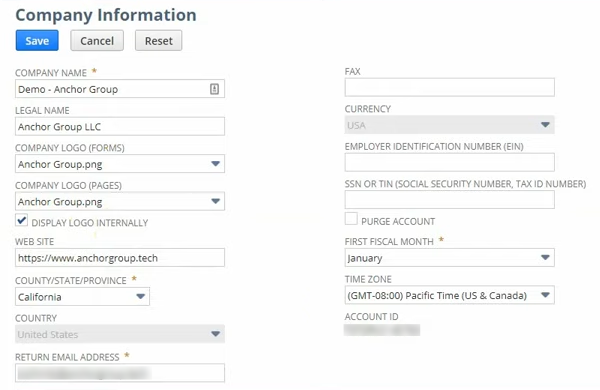Open the First Fiscal Month dropdown
Image resolution: width=600 pixels, height=390 pixels.
tap(449, 258)
